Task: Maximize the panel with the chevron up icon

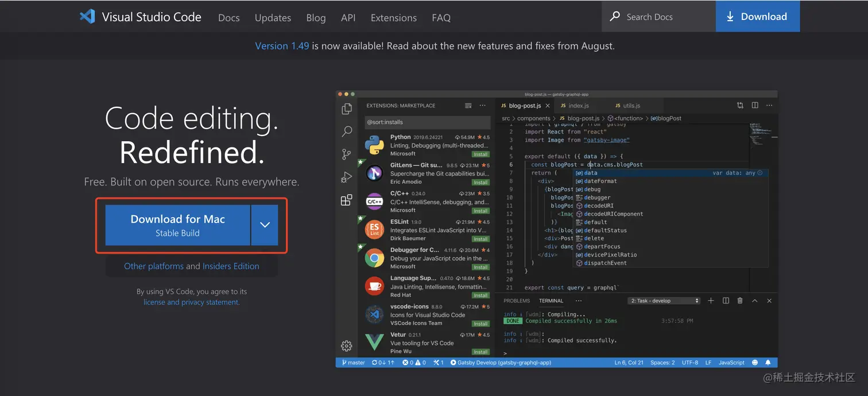Action: [754, 301]
